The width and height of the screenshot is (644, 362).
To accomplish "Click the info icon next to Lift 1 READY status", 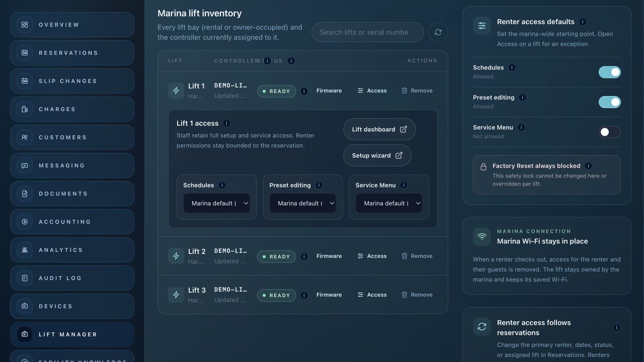I will click(x=304, y=91).
